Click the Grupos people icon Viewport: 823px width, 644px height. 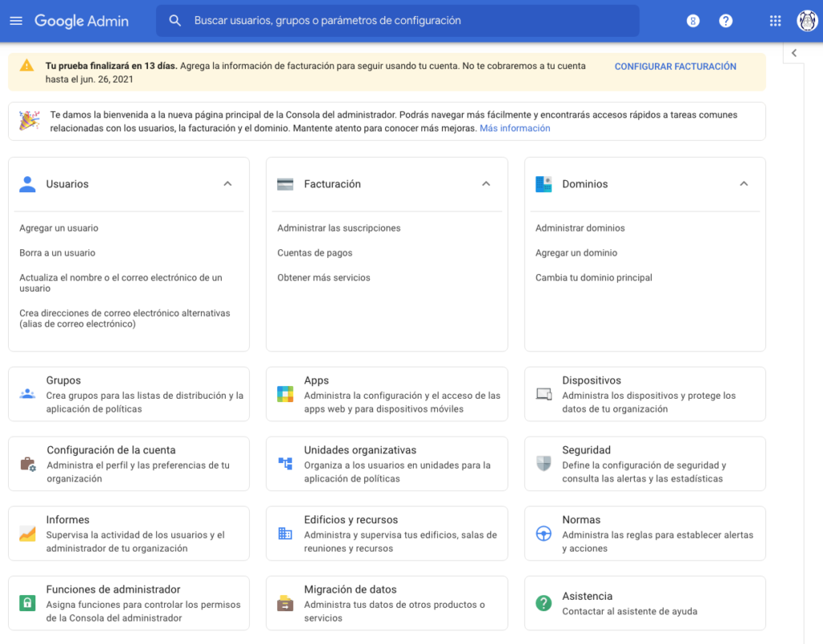(27, 394)
